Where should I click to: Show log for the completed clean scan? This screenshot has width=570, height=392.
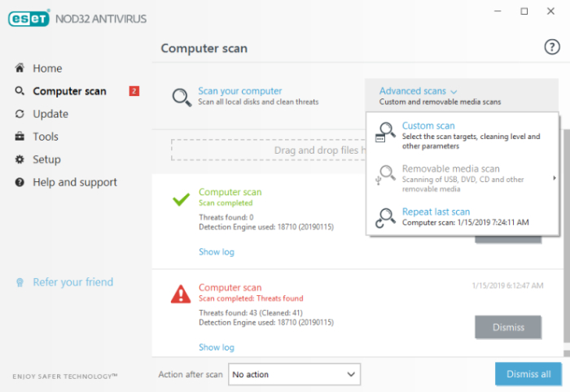[217, 252]
